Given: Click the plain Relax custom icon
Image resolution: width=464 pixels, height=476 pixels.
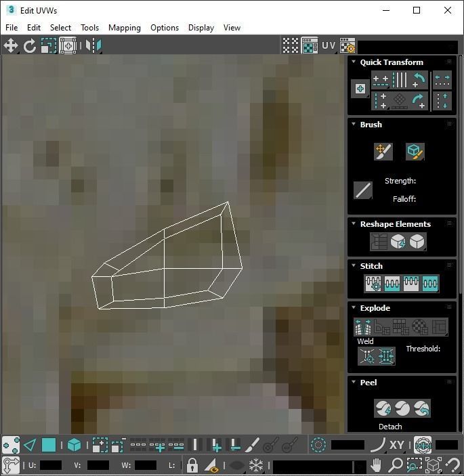Looking at the screenshot, I should 417,242.
